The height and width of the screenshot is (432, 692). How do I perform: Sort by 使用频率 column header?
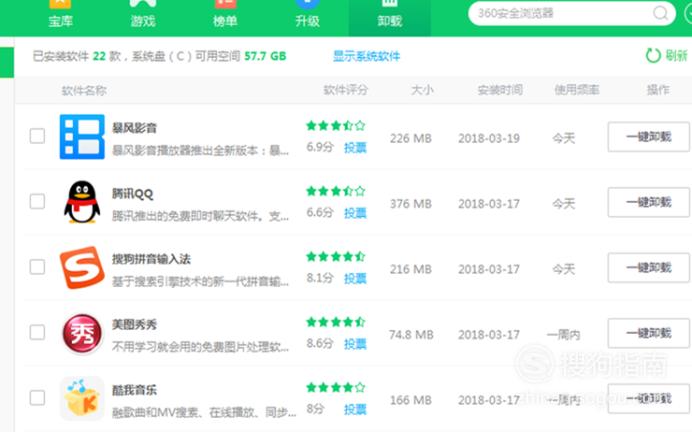coord(577,90)
